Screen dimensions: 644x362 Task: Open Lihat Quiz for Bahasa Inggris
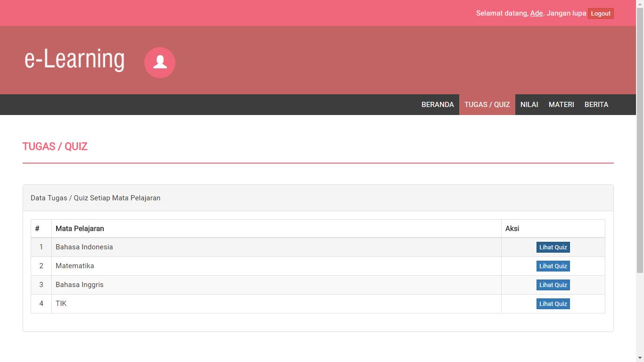point(553,285)
